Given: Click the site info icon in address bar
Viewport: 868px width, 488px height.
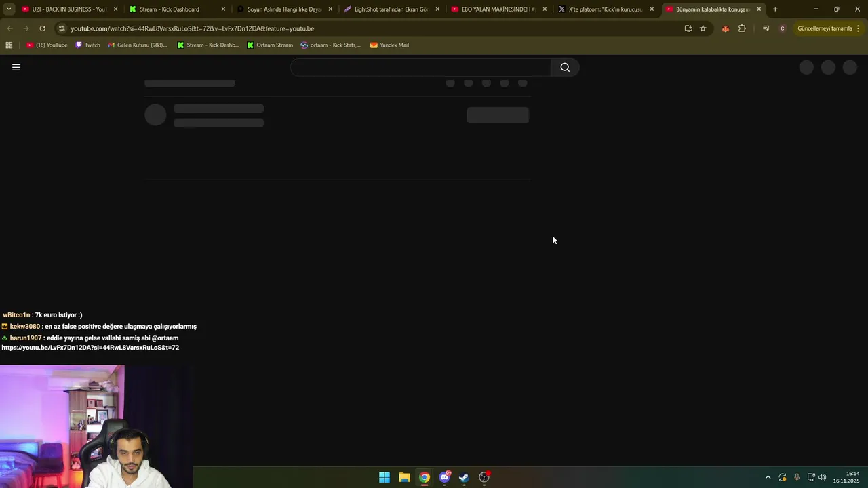Looking at the screenshot, I should click(x=62, y=28).
